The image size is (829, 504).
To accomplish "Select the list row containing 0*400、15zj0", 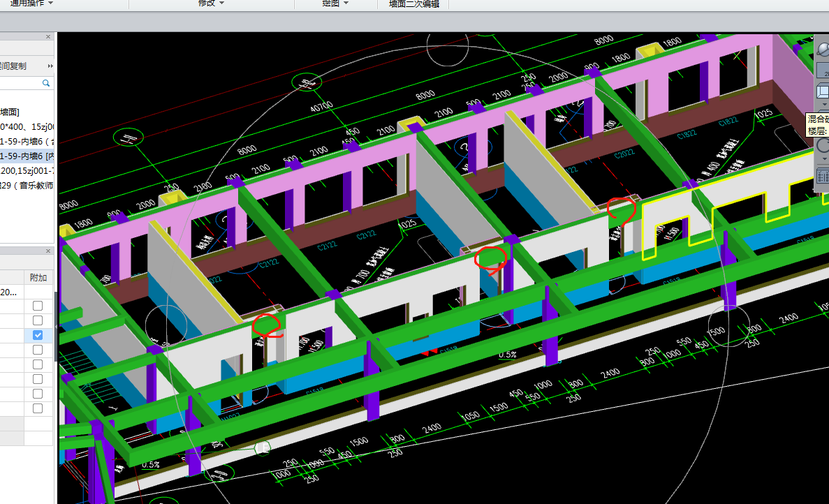I will click(27, 127).
